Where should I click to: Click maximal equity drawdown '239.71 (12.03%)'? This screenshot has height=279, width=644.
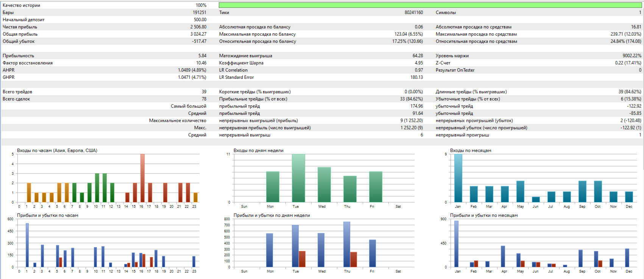(626, 34)
